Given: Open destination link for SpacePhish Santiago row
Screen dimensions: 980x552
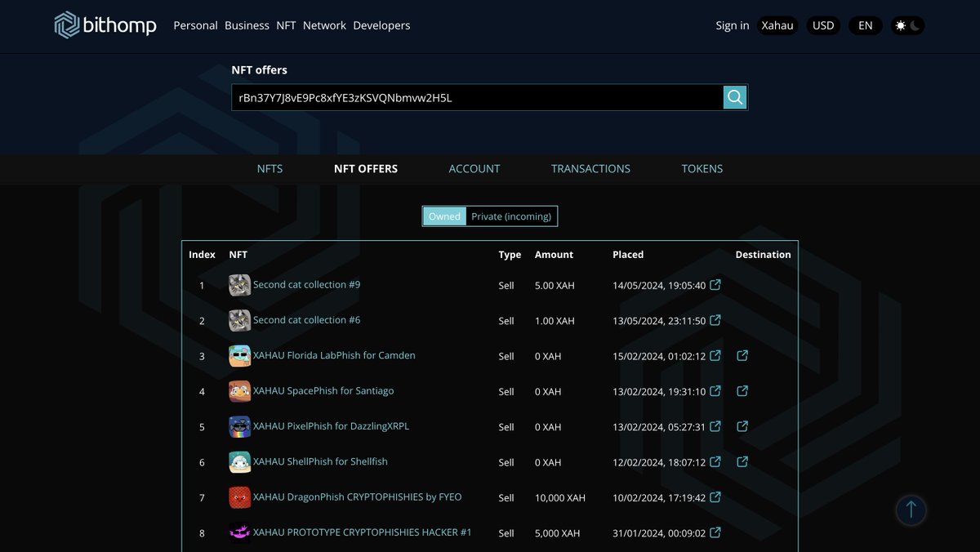Looking at the screenshot, I should click(x=742, y=391).
